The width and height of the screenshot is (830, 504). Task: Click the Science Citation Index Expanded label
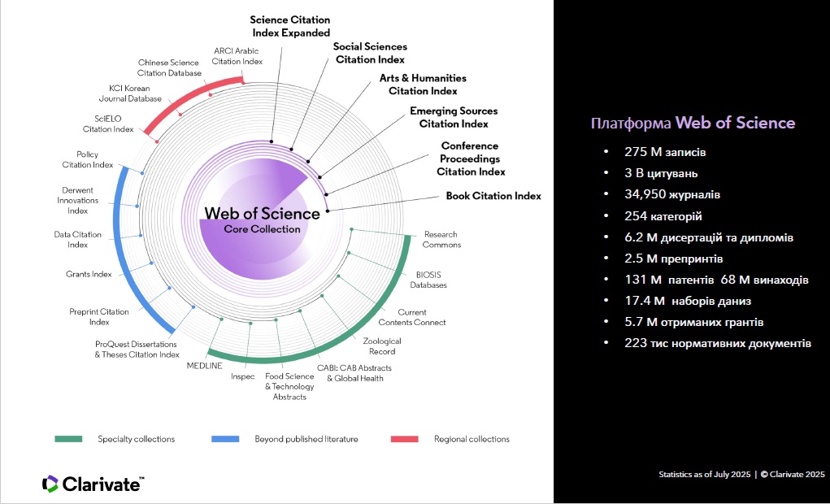(289, 26)
